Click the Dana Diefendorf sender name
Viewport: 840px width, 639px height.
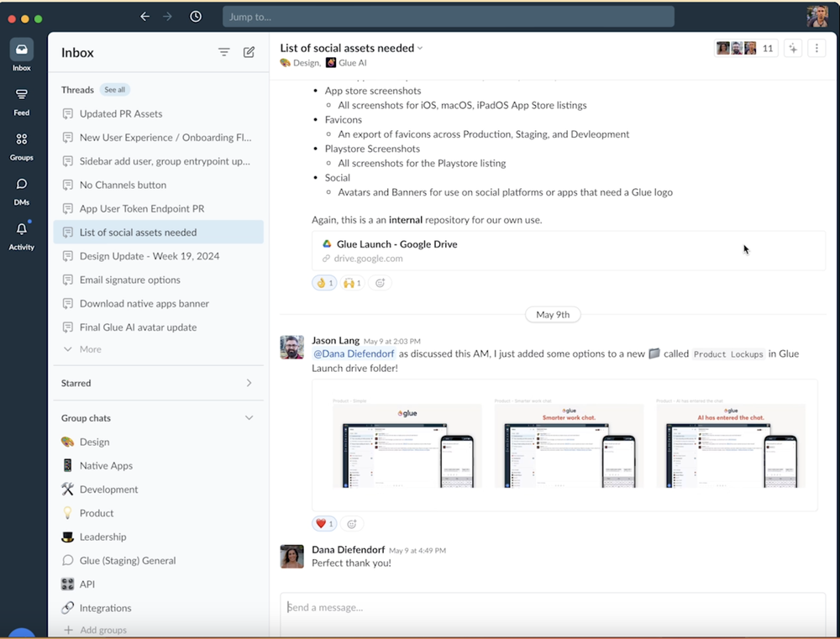[x=349, y=549]
